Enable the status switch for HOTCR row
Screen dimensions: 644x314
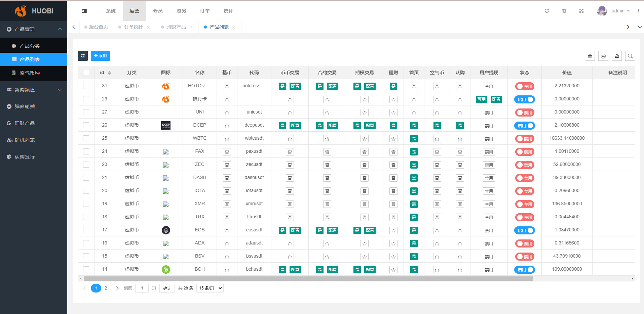coord(524,86)
